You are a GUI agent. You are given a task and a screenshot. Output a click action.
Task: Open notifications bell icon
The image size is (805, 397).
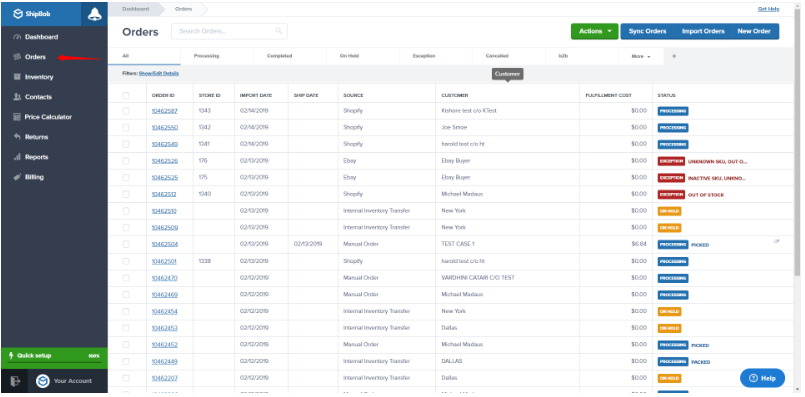94,14
